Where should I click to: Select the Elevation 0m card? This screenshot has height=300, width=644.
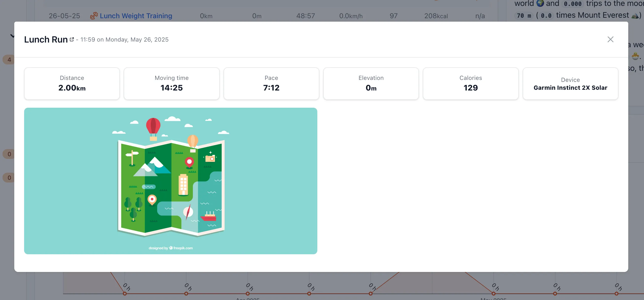371,84
